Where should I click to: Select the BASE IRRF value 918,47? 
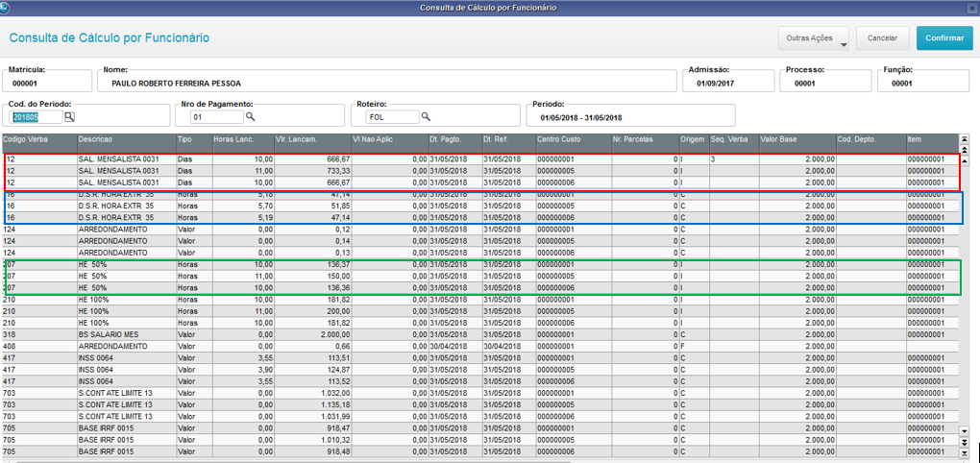pos(312,428)
